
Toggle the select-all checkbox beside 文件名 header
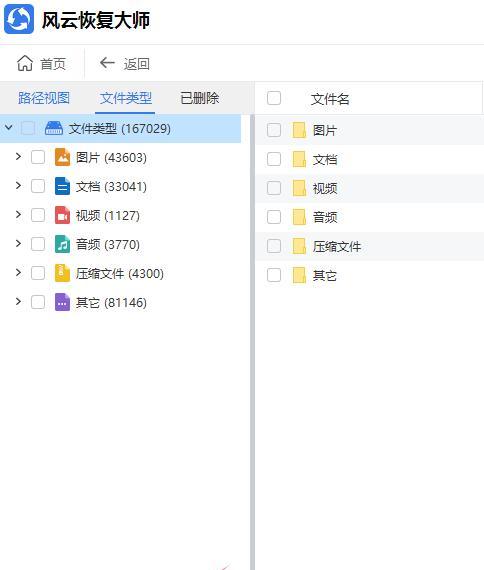pyautogui.click(x=274, y=98)
